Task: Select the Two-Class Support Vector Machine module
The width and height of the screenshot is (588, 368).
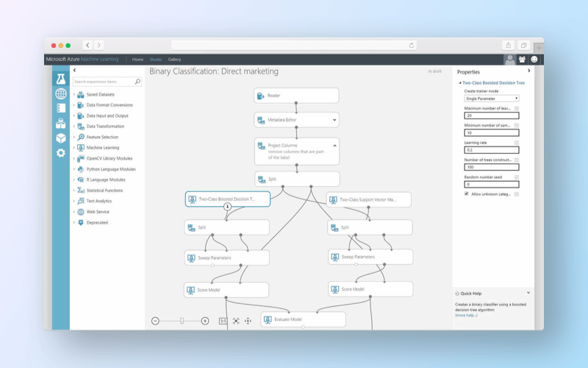Action: (369, 199)
